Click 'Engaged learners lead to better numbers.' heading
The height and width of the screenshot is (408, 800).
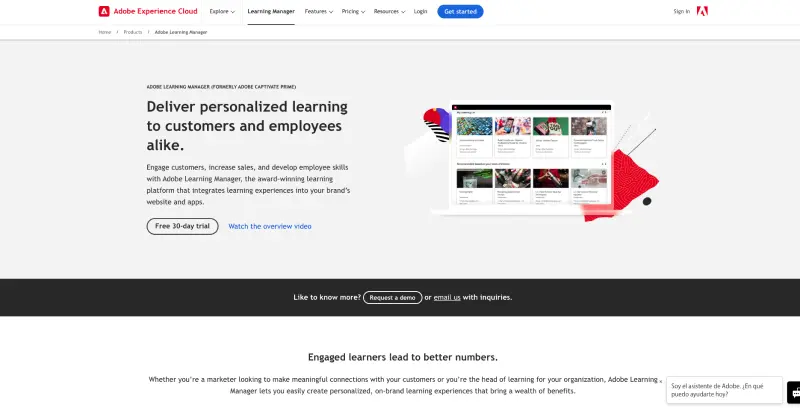403,357
